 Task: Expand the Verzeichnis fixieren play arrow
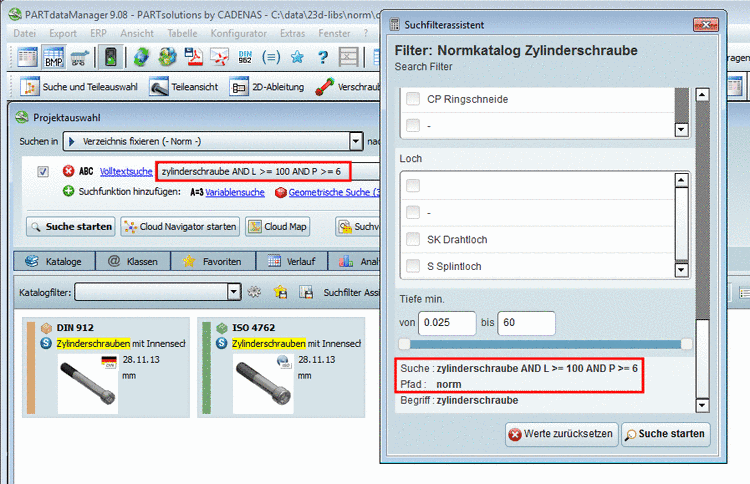point(72,142)
